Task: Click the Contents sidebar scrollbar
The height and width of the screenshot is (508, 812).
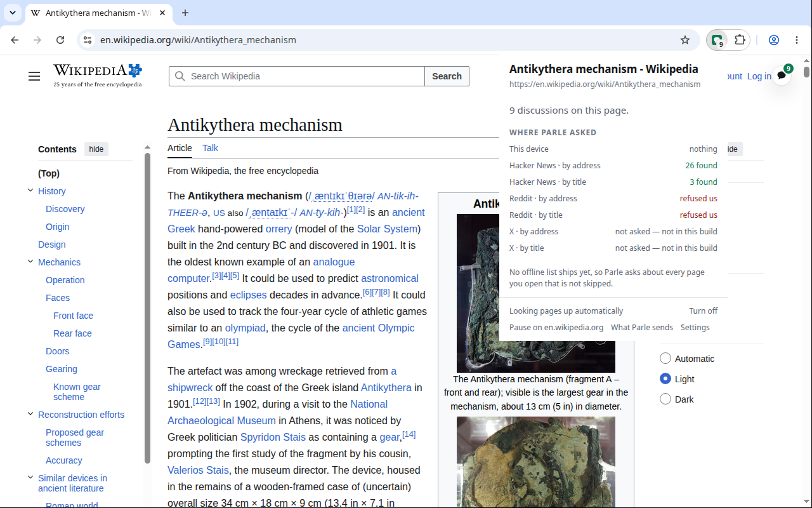Action: tap(148, 308)
